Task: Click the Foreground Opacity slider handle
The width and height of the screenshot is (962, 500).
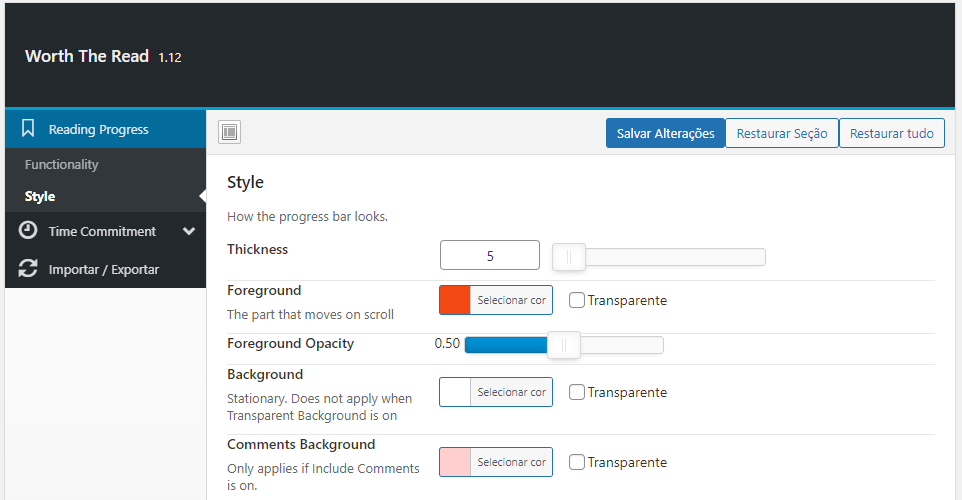Action: [x=564, y=345]
